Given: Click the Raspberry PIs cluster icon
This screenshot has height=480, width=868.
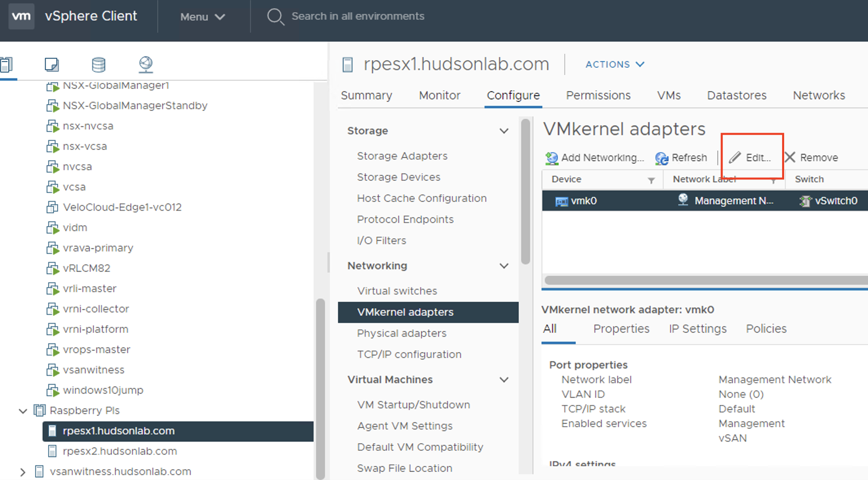Looking at the screenshot, I should click(39, 410).
